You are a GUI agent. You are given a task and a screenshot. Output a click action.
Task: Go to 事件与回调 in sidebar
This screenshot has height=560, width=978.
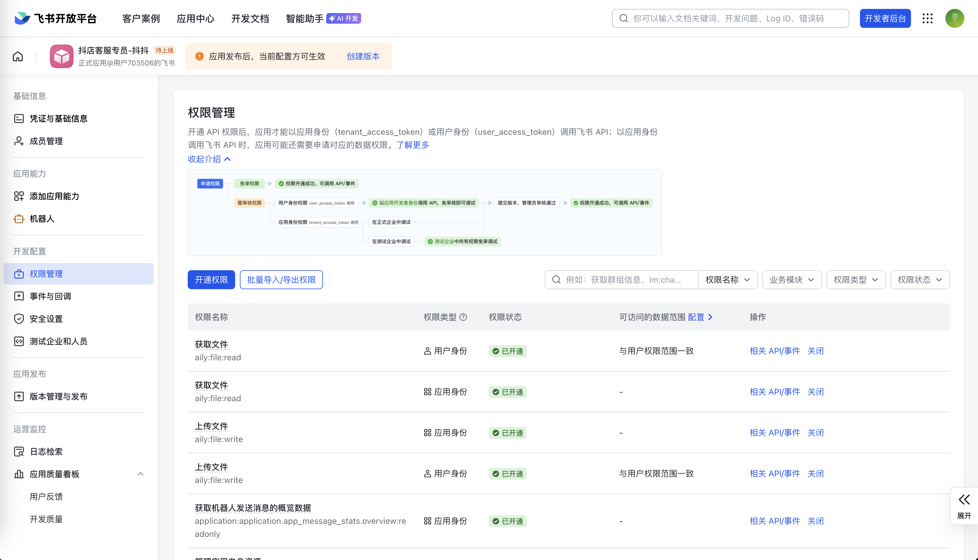50,296
